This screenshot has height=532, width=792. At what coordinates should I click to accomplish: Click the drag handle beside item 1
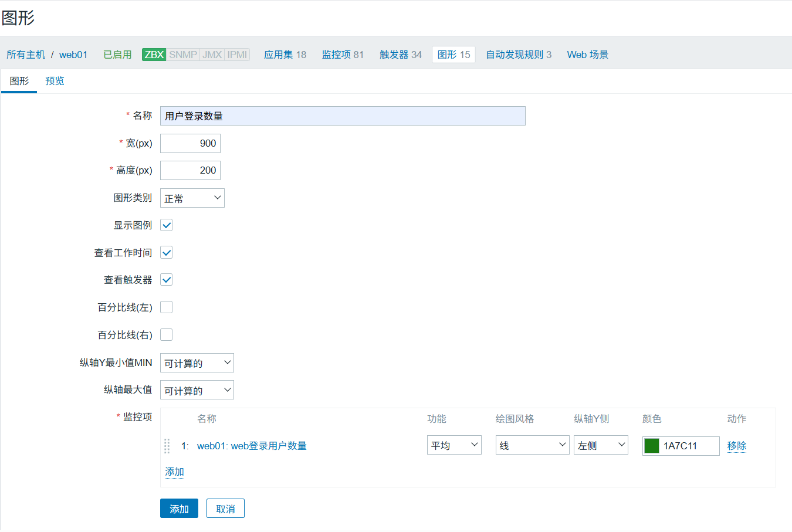tap(167, 446)
